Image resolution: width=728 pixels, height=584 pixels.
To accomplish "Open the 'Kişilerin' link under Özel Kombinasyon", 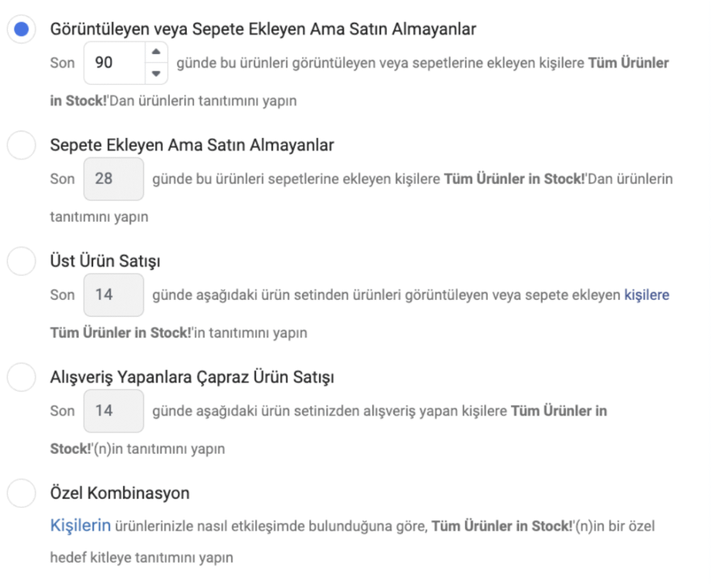I will 80,526.
